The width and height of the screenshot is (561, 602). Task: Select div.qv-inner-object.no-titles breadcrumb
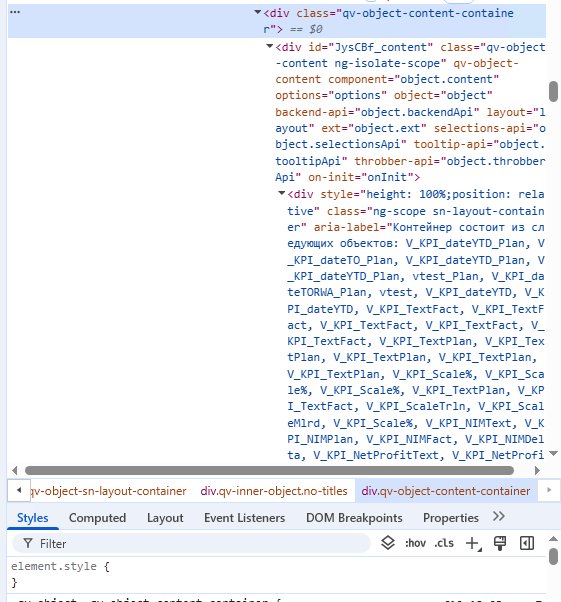point(274,491)
